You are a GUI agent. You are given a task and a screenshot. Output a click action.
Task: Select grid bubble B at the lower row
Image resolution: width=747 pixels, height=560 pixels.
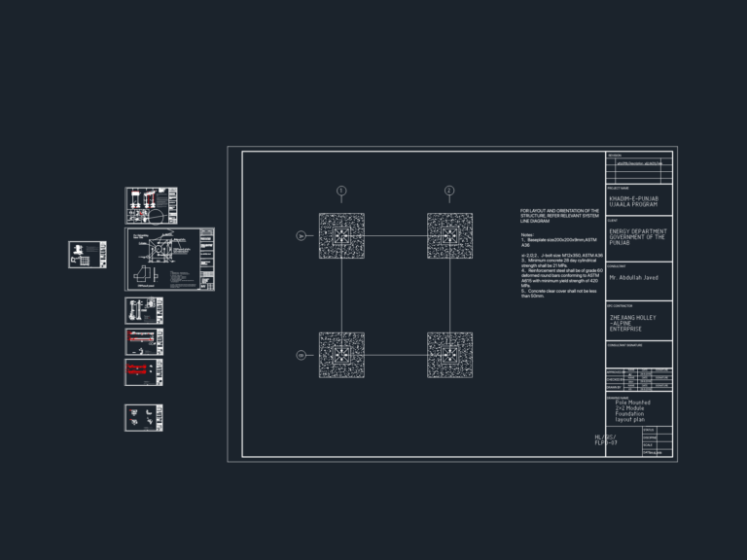point(302,355)
